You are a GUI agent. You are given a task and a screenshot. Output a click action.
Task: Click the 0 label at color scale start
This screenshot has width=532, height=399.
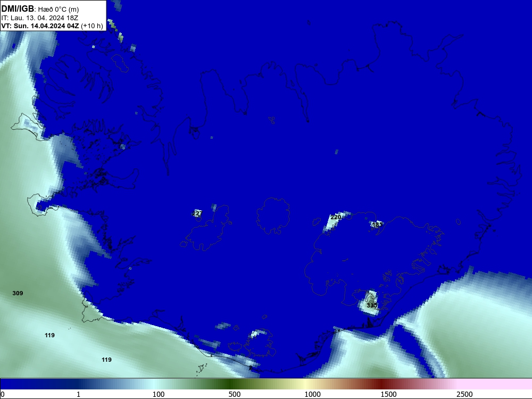(x=3, y=394)
